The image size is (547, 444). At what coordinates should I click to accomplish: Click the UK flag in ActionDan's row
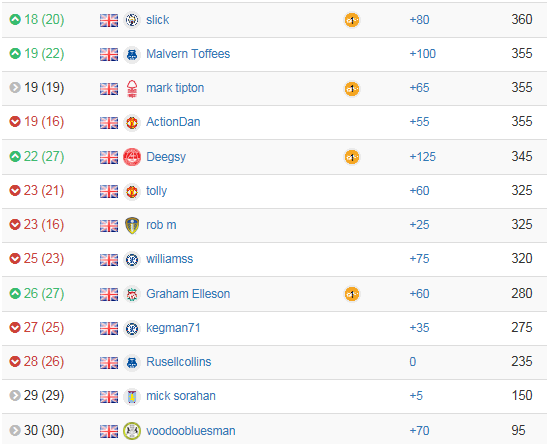coord(109,123)
